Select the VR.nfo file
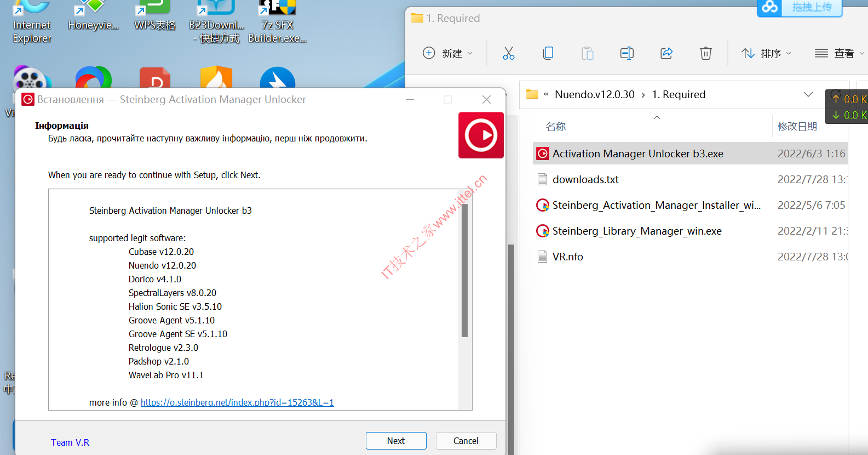Viewport: 868px width, 455px height. point(690,257)
